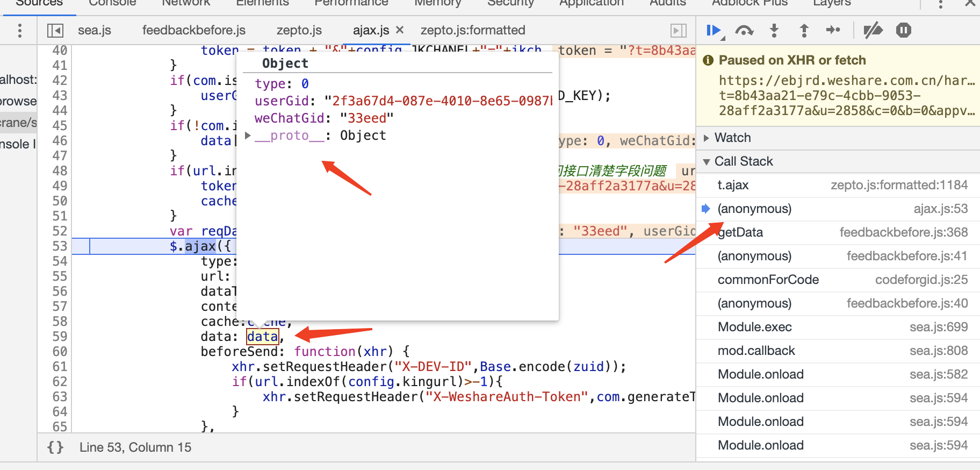
Task: Select anonymous frame at ajax.js:53
Action: click(x=838, y=209)
